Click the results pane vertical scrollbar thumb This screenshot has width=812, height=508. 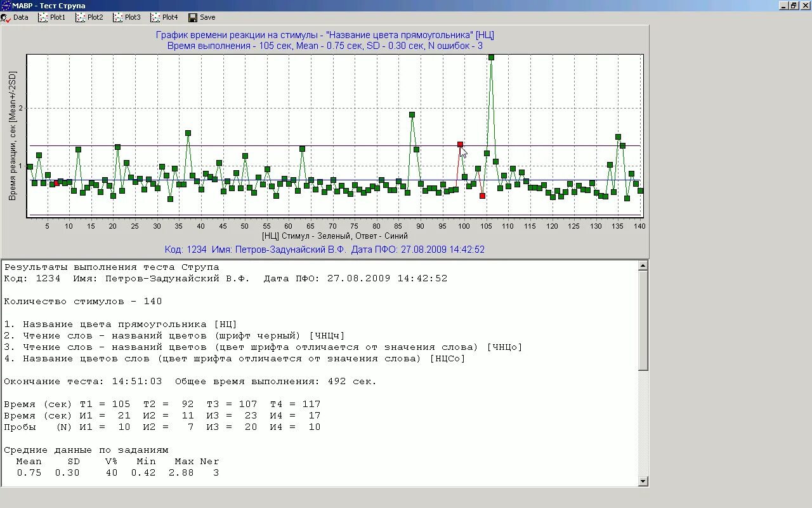pyautogui.click(x=643, y=321)
